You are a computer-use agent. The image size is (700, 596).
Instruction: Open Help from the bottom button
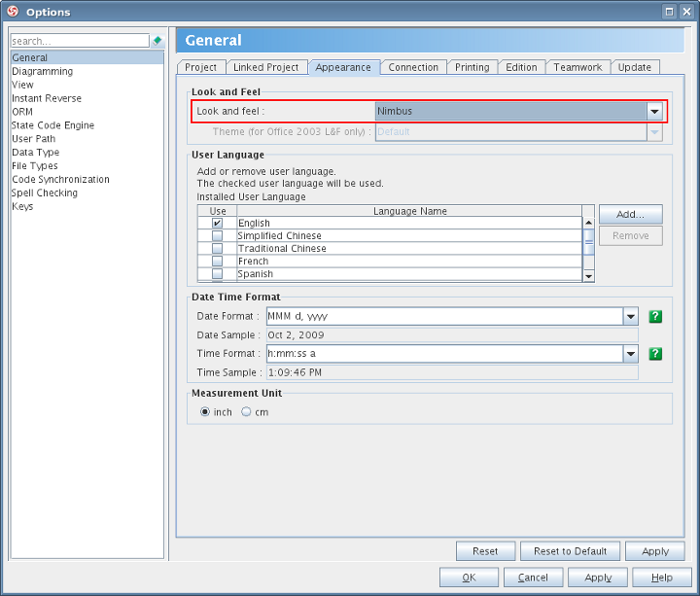click(x=662, y=578)
